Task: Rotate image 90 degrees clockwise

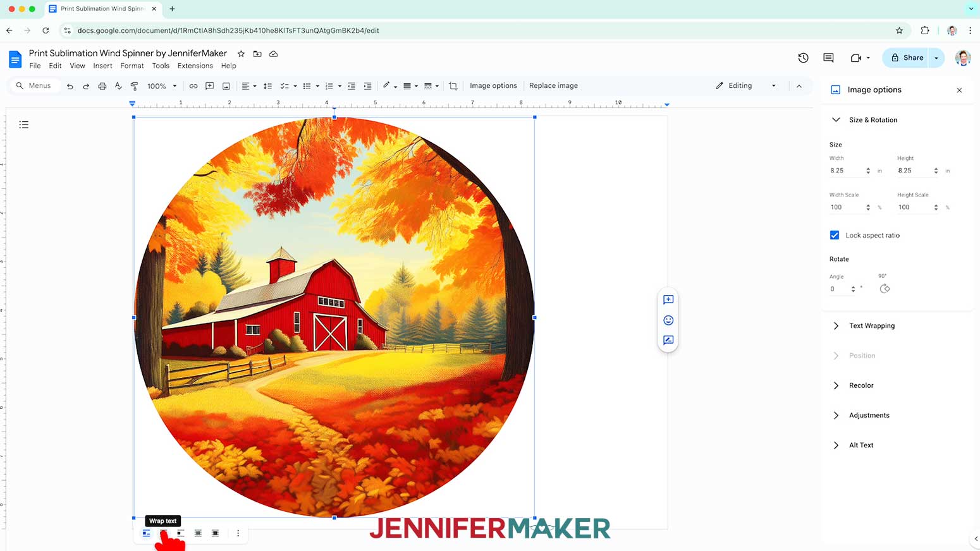Action: [885, 289]
